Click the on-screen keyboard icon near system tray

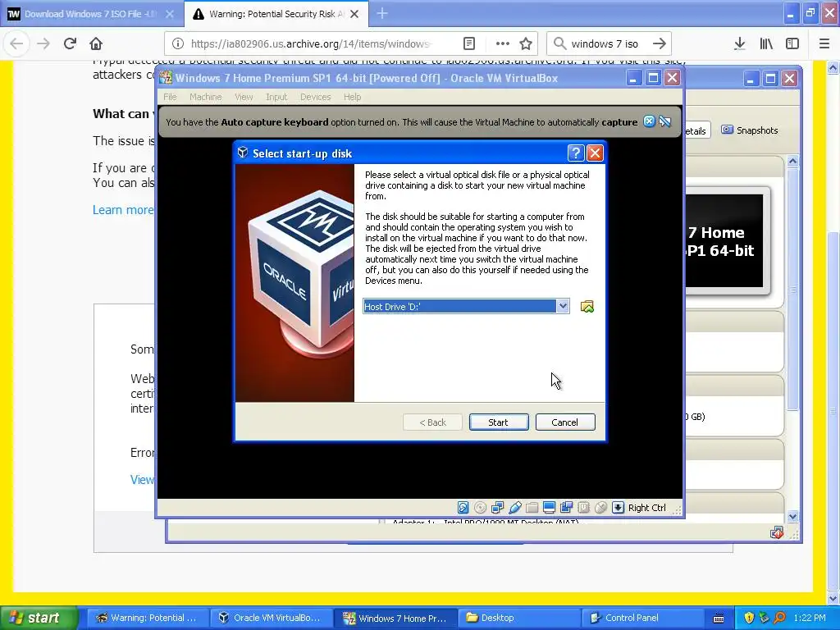[719, 619]
